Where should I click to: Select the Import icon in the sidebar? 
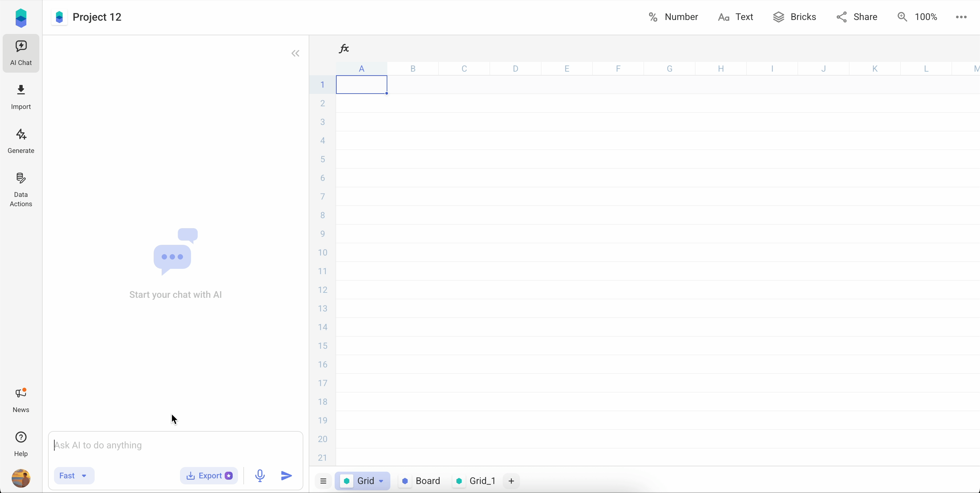21,96
